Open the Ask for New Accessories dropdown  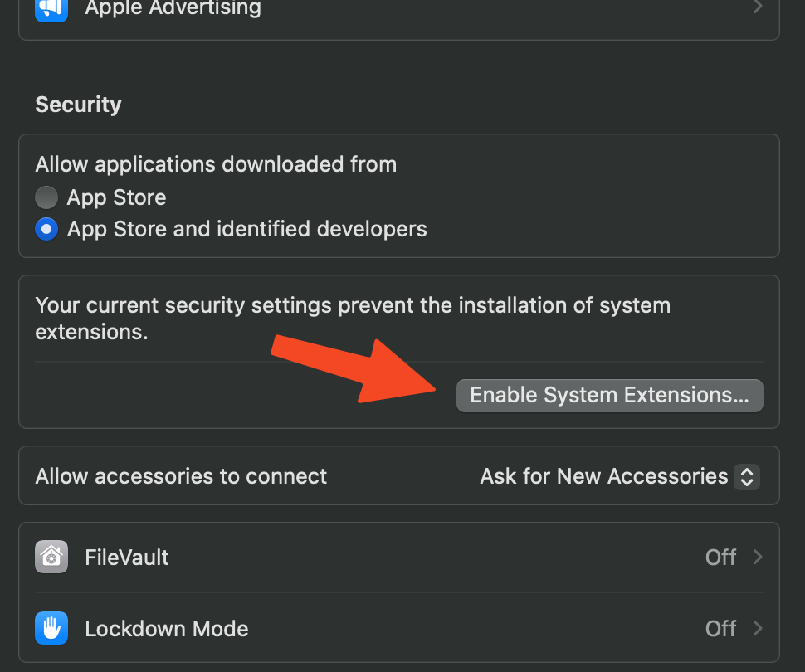point(620,476)
